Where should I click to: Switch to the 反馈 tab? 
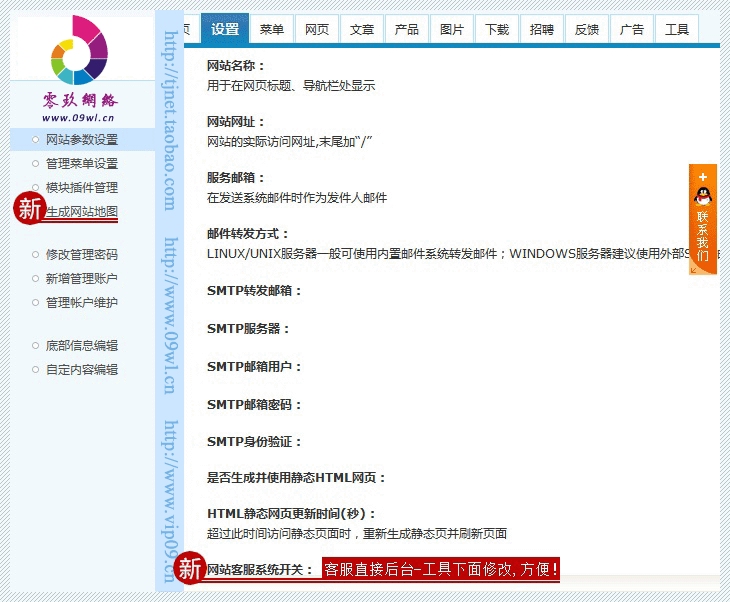coord(587,29)
